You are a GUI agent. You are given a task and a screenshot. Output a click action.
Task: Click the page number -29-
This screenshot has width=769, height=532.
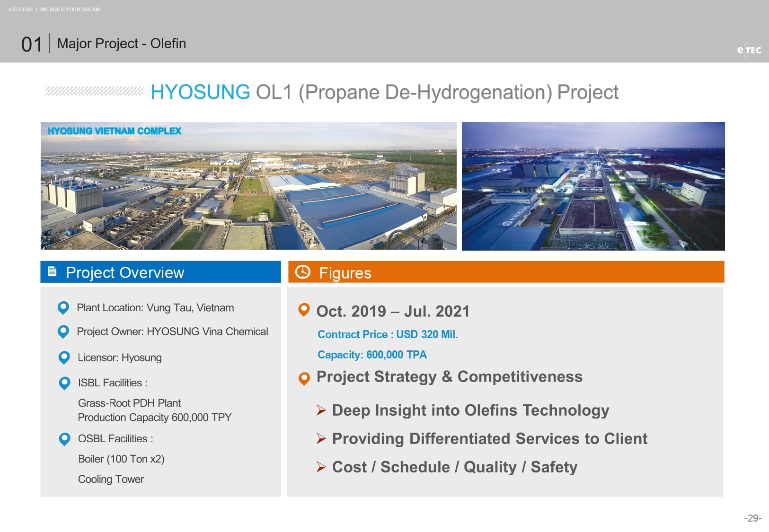coord(753,518)
